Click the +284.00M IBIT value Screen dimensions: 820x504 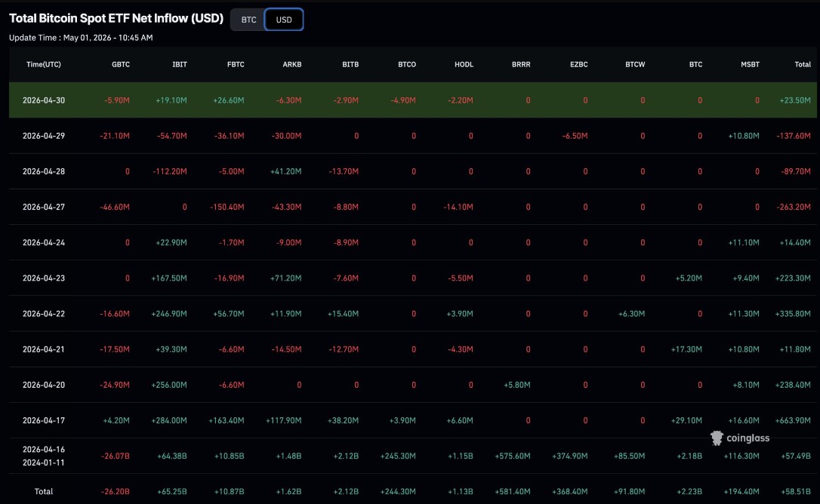[x=169, y=420]
